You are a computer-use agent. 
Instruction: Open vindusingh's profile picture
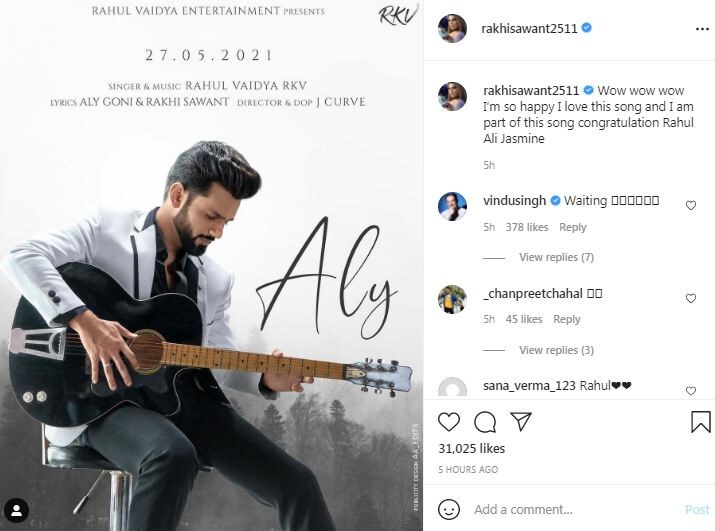[x=452, y=206]
